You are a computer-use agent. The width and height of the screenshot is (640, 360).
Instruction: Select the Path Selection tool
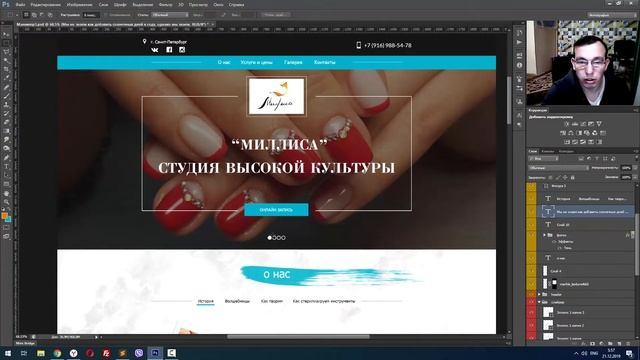coord(6,175)
